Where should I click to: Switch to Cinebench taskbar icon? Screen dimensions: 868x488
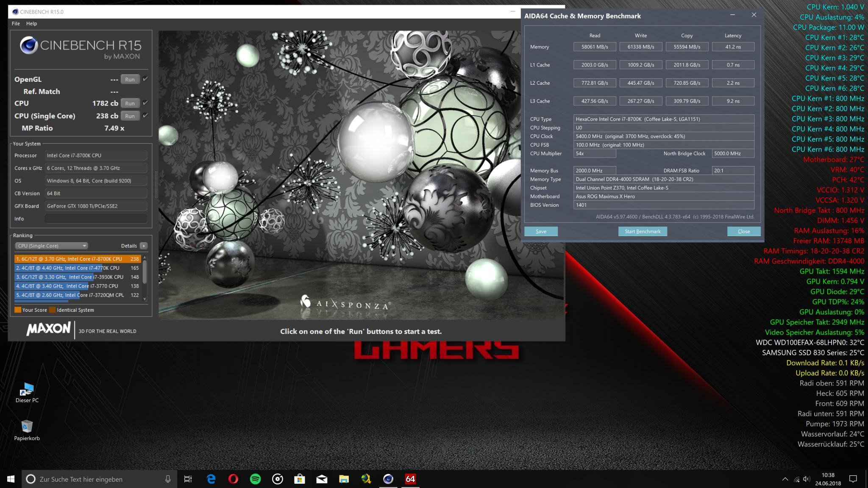click(388, 479)
